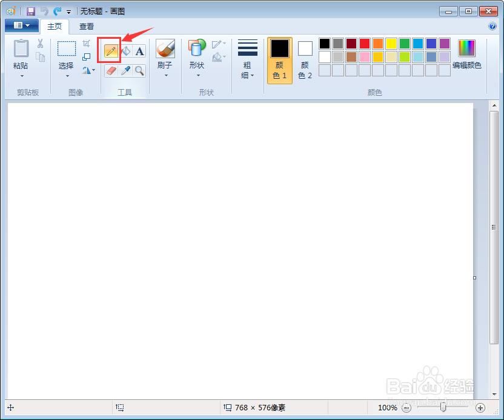Click the vertical scrollbar down arrow
This screenshot has height=420, width=504.
(x=494, y=395)
